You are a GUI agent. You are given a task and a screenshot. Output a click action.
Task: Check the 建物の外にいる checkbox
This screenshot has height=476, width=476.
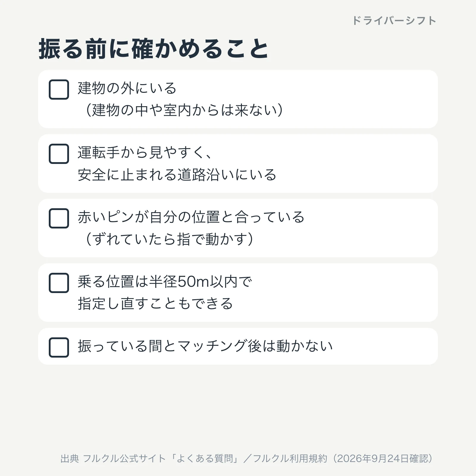point(59,90)
